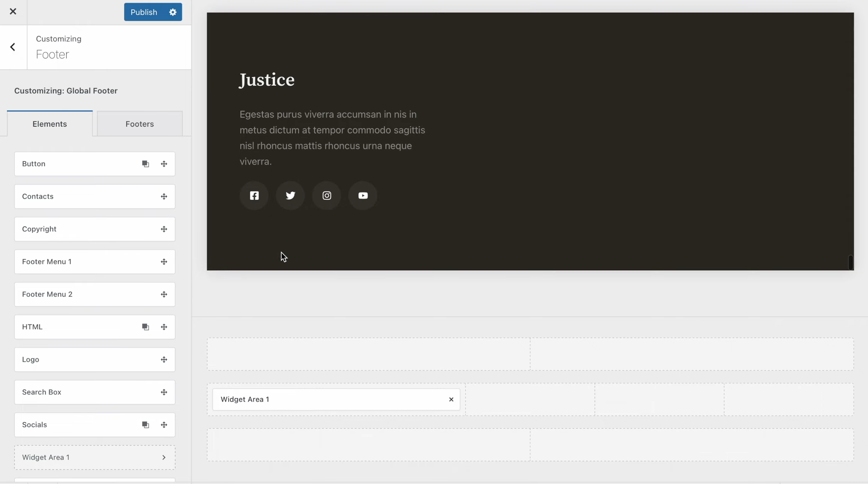Image resolution: width=868 pixels, height=484 pixels.
Task: Grab the move handle on Search Box
Action: pyautogui.click(x=164, y=392)
